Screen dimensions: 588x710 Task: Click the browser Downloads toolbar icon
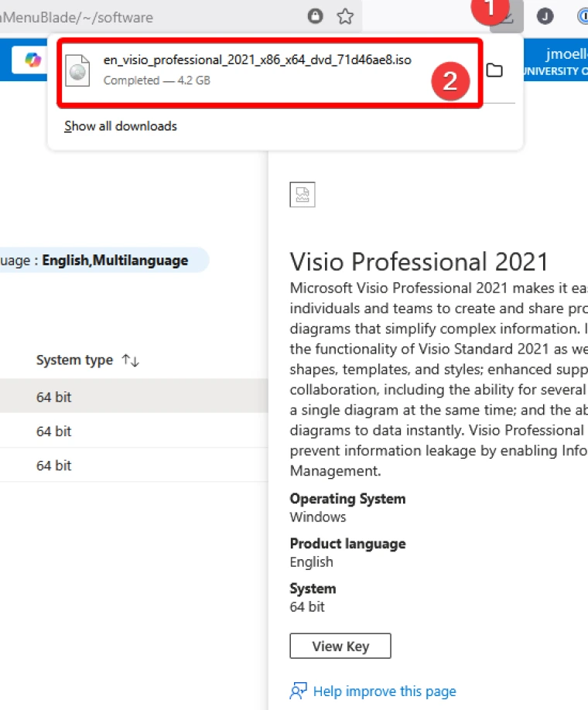click(505, 17)
